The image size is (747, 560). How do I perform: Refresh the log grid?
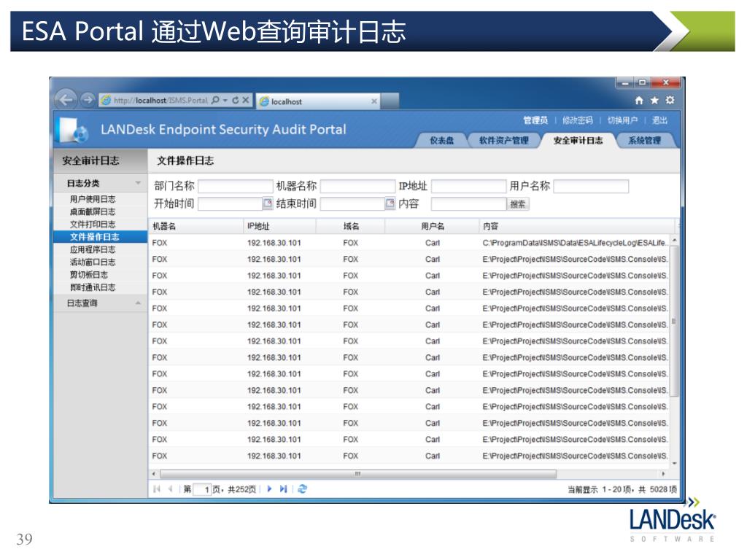tap(302, 489)
